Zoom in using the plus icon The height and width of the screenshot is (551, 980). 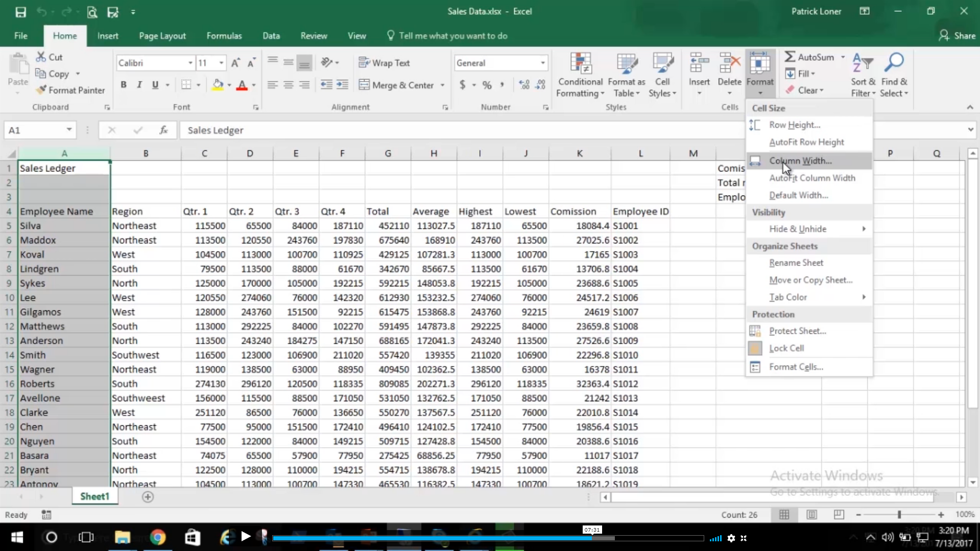(x=941, y=515)
